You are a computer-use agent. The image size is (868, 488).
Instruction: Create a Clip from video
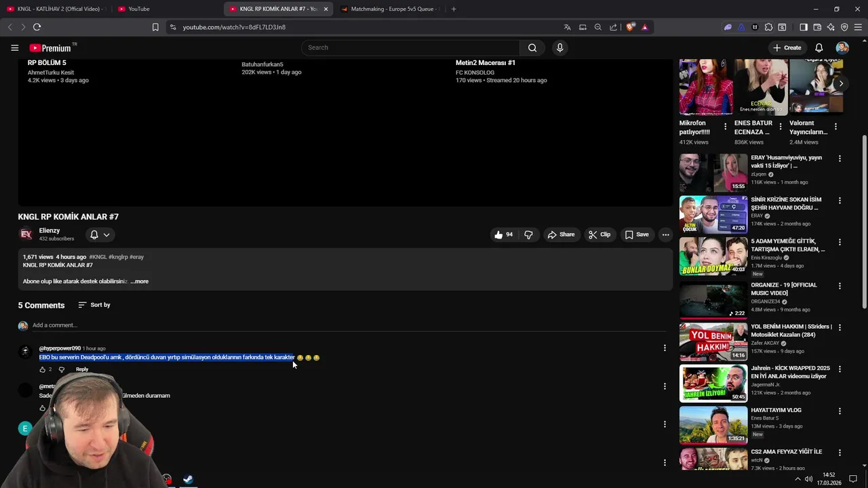(599, 235)
